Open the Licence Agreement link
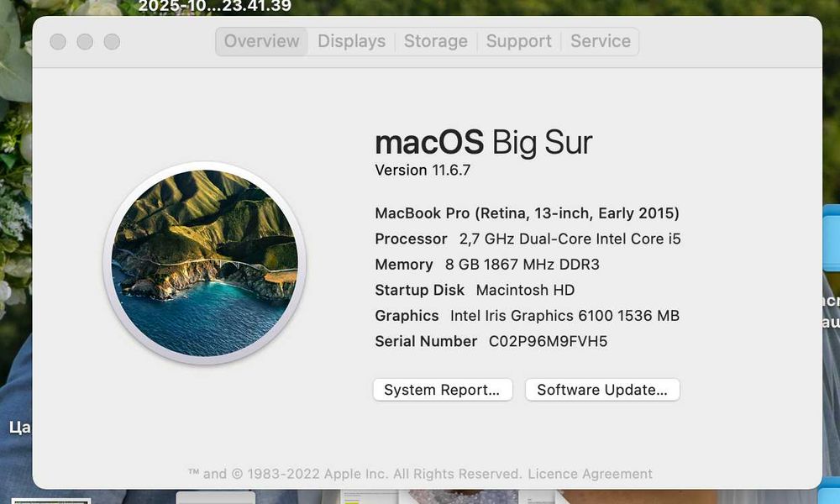This screenshot has height=504, width=840. click(x=590, y=474)
